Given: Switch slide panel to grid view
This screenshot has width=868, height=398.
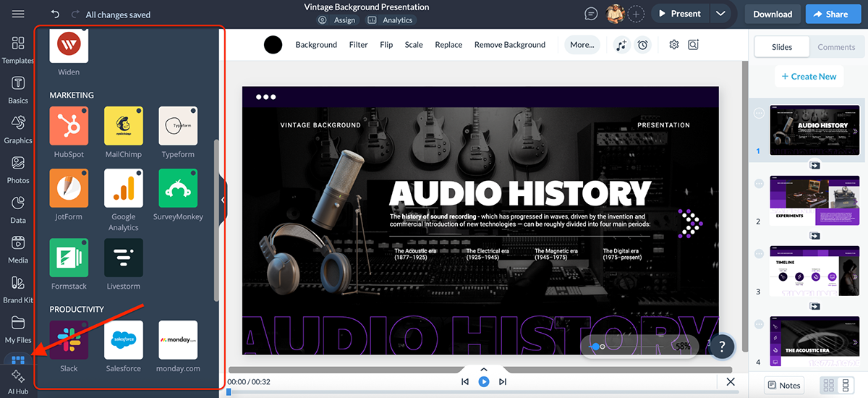Looking at the screenshot, I should [827, 385].
